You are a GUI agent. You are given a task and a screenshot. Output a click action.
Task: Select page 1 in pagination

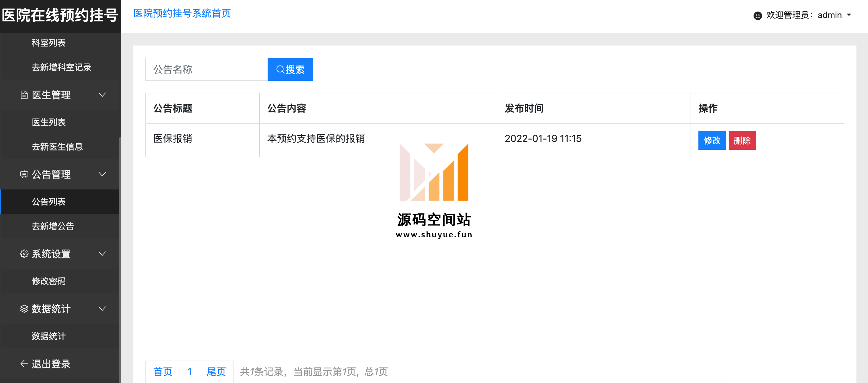tap(190, 372)
